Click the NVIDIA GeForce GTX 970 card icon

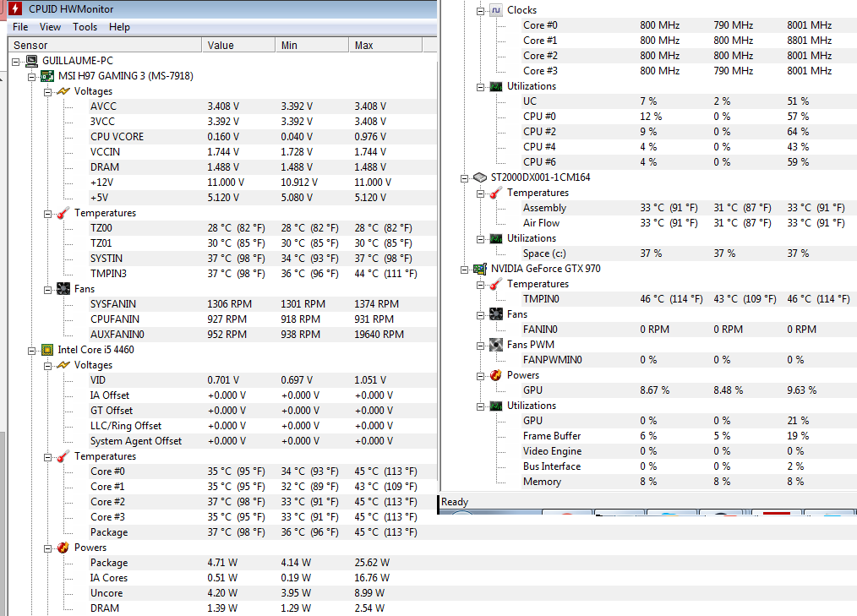480,269
